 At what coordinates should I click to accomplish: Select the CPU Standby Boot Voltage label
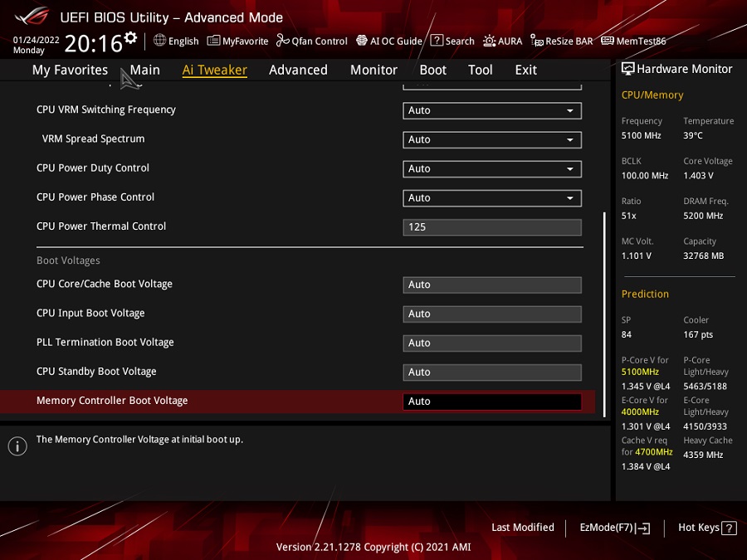96,371
